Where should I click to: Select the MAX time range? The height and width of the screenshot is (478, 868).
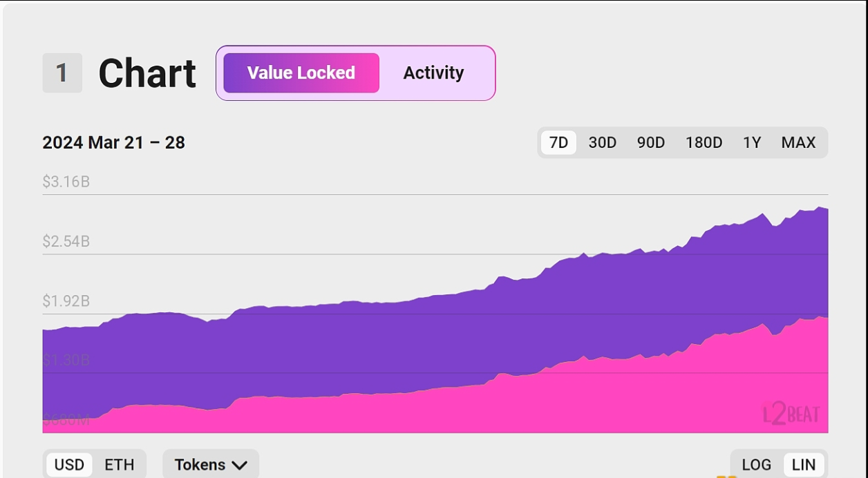click(x=798, y=143)
